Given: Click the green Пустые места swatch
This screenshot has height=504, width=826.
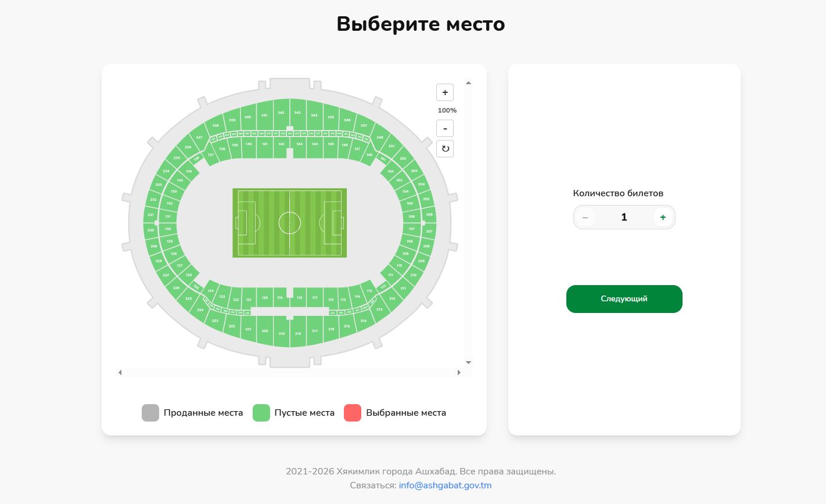Looking at the screenshot, I should click(x=261, y=413).
